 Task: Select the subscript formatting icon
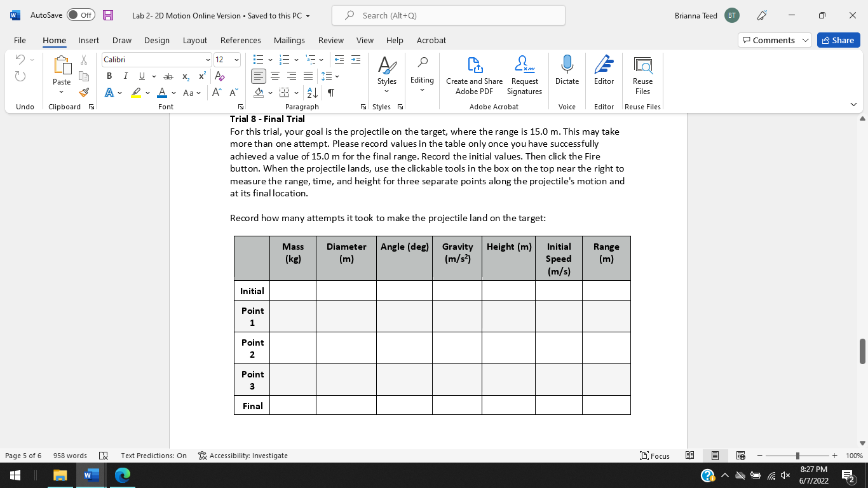[186, 76]
